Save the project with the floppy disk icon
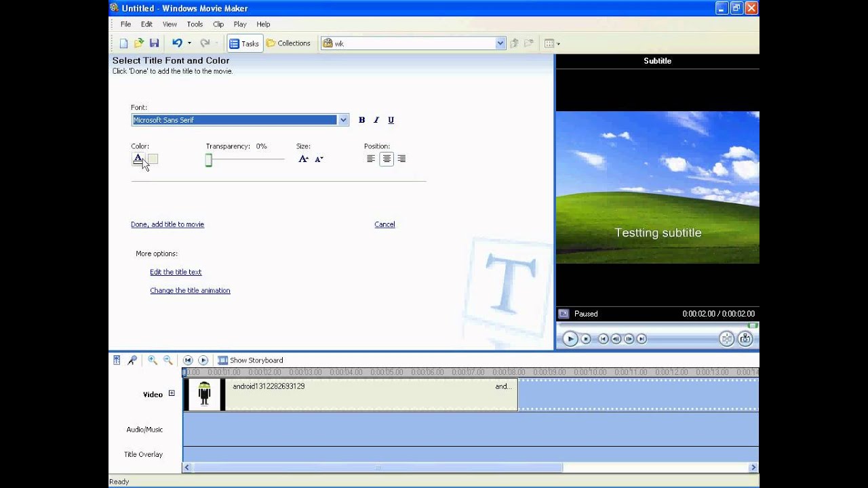The width and height of the screenshot is (868, 488). tap(154, 43)
